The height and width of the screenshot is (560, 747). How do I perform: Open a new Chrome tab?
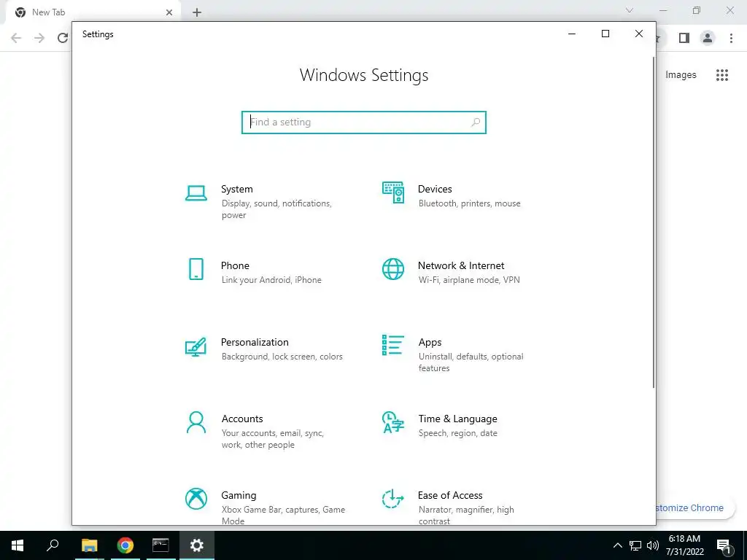tap(197, 13)
